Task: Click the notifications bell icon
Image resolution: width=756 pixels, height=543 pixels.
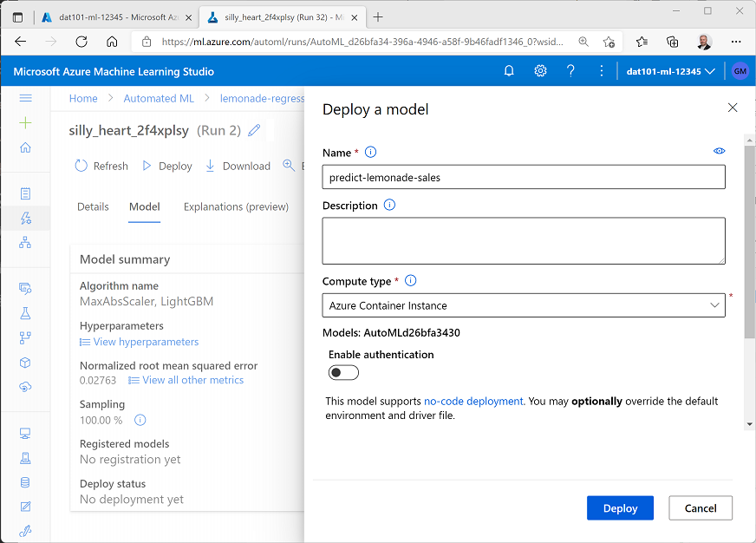Action: [x=509, y=71]
